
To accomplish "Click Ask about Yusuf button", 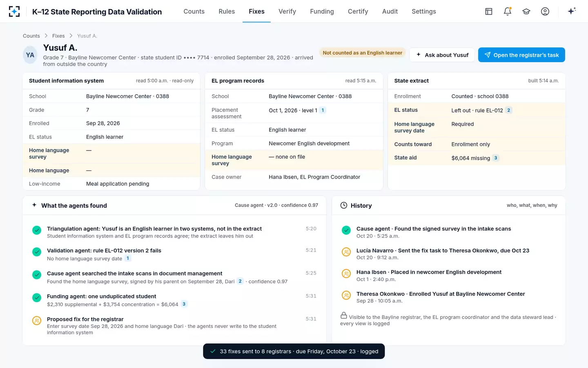I will (x=442, y=55).
